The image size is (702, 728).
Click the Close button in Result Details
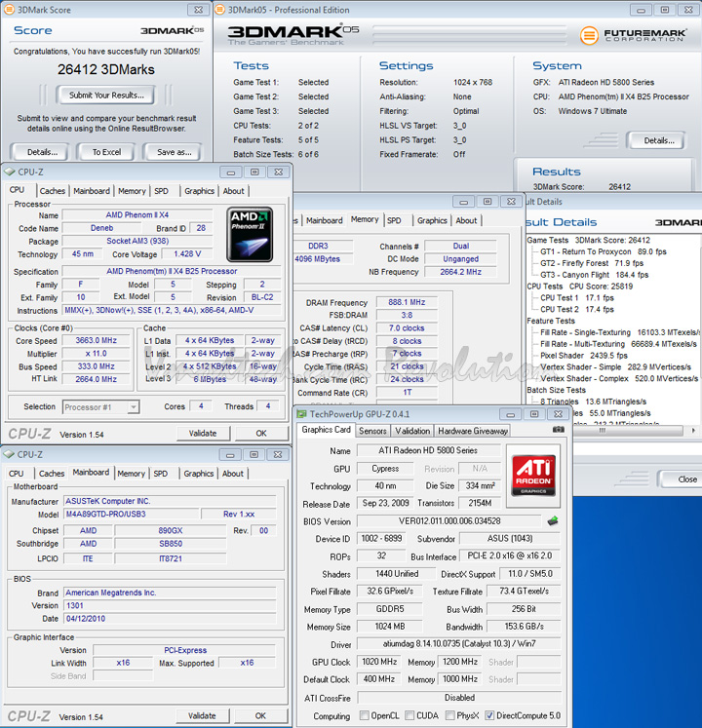(682, 479)
